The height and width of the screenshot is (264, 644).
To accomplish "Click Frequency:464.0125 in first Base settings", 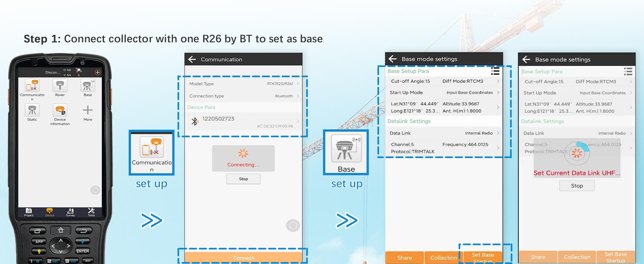I will tap(465, 144).
